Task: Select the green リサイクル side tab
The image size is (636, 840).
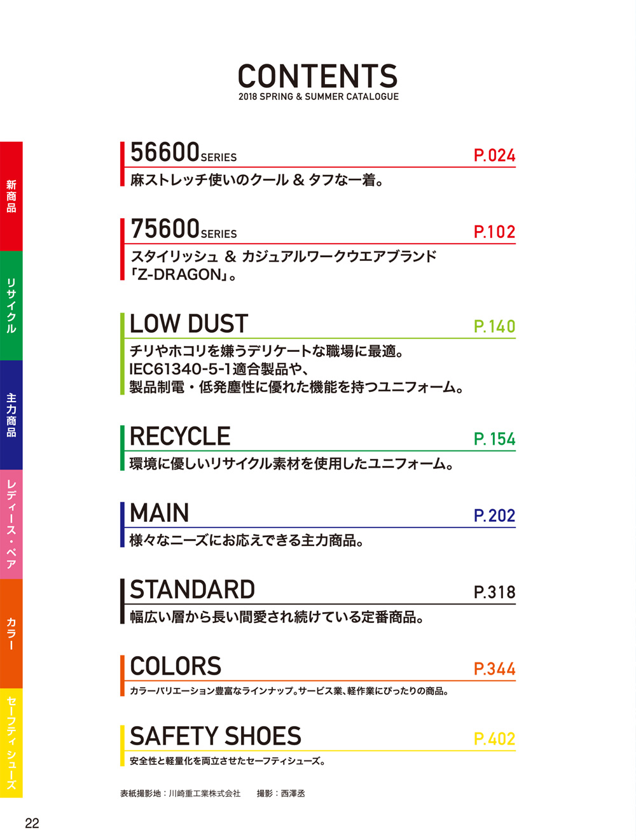Action: [x=11, y=305]
